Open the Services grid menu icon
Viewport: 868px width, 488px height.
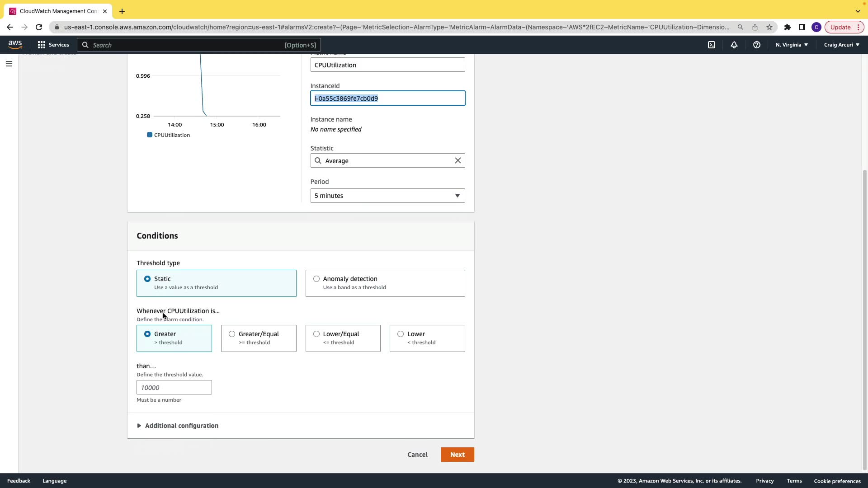coord(42,45)
